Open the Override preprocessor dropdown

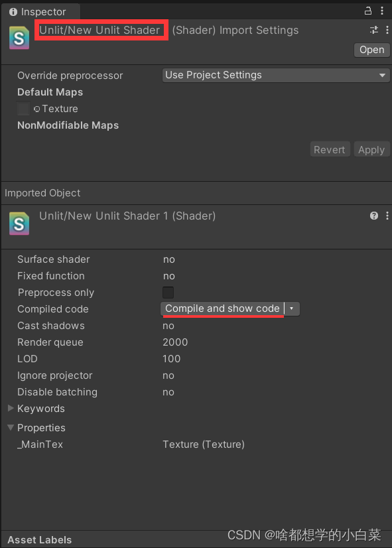[276, 75]
